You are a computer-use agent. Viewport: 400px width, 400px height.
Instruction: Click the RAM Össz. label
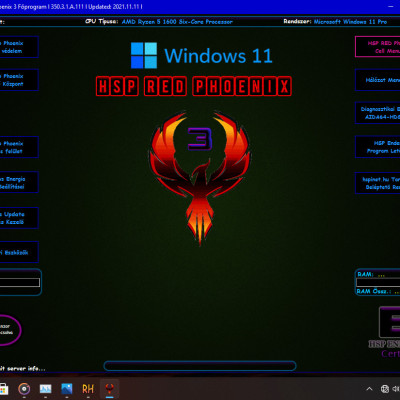(x=374, y=291)
